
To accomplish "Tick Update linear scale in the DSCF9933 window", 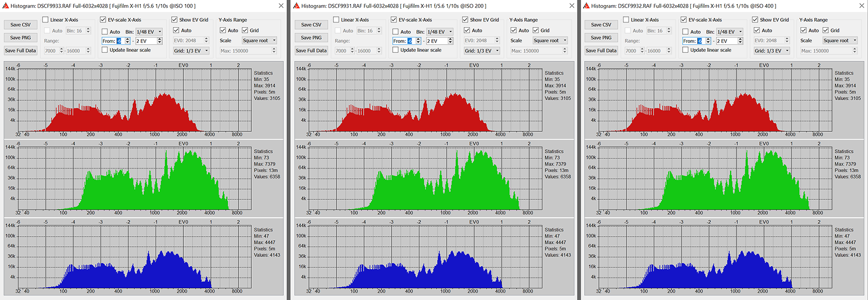I will pyautogui.click(x=105, y=50).
